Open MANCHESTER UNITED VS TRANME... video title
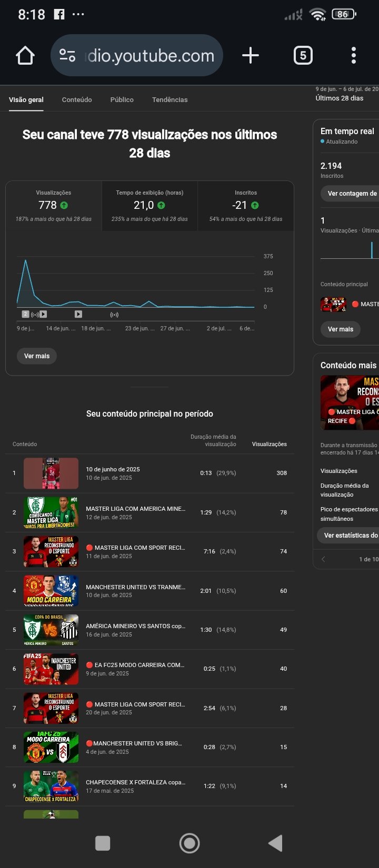This screenshot has height=868, width=379. point(135,587)
